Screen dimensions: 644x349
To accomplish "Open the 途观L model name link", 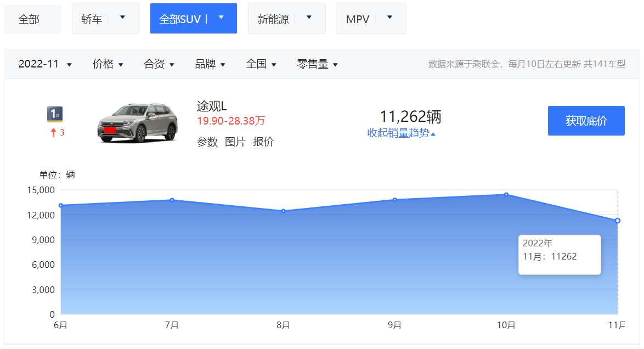I will point(212,106).
